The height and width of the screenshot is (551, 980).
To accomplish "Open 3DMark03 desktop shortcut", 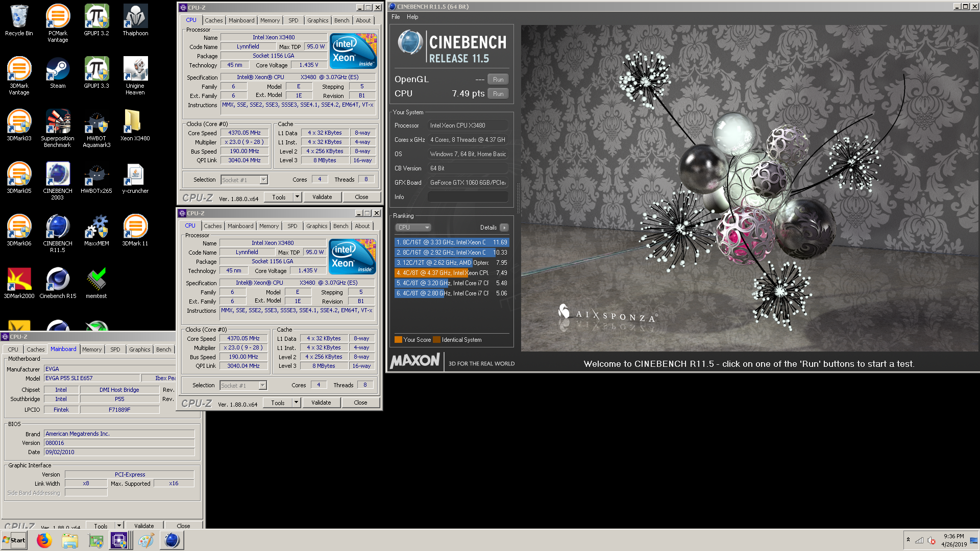I will (19, 126).
